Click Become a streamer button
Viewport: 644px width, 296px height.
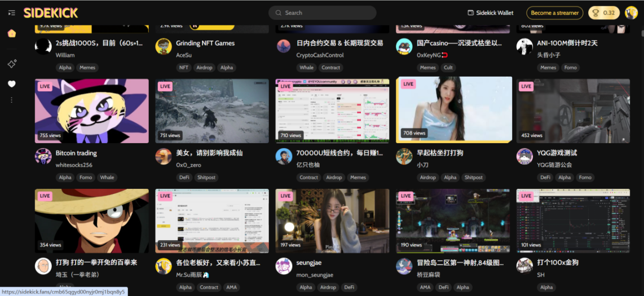pyautogui.click(x=554, y=13)
